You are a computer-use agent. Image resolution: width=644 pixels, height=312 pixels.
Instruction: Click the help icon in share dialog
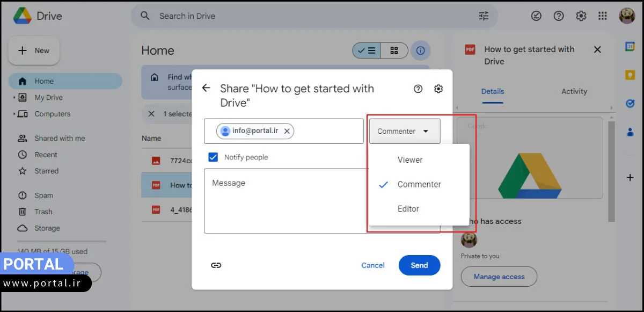[418, 89]
